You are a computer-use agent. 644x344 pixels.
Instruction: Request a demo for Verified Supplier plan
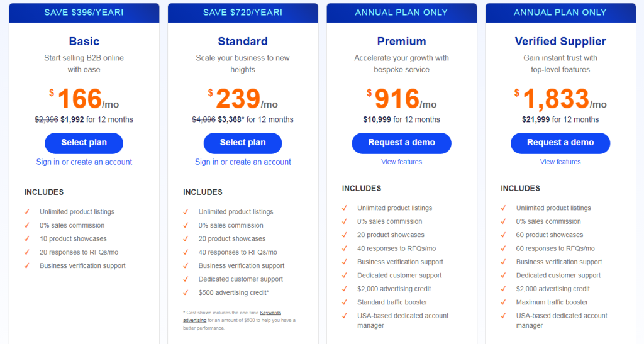click(x=560, y=143)
